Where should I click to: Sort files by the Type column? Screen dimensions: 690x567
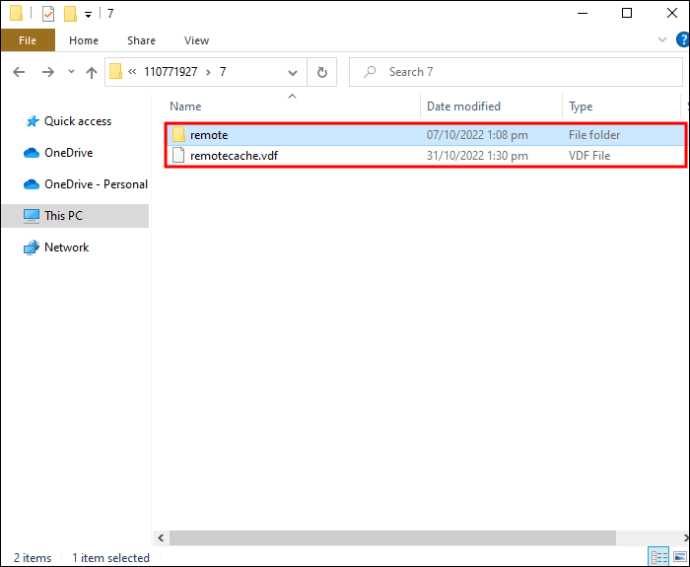pyautogui.click(x=580, y=107)
